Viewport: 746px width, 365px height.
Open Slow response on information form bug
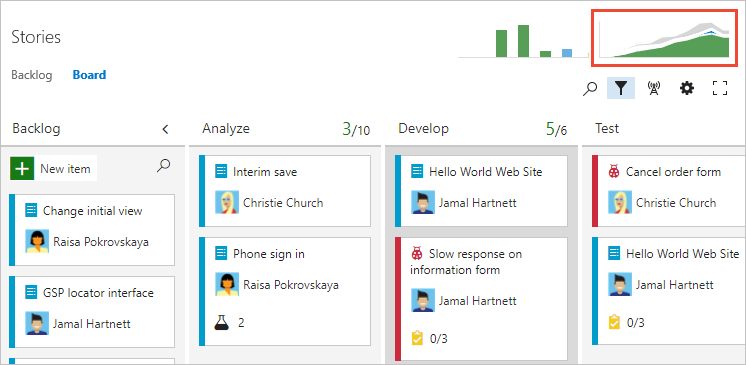466,262
